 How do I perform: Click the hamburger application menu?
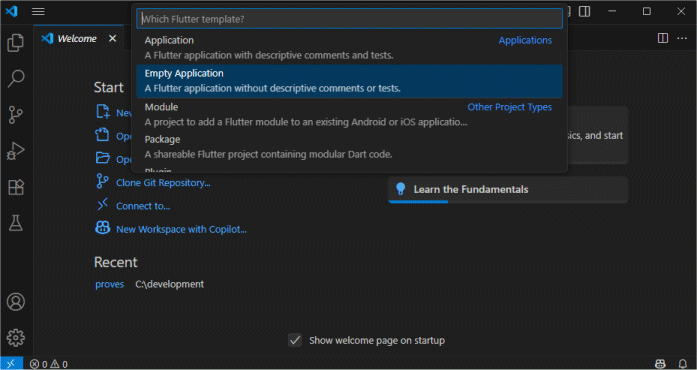point(38,12)
